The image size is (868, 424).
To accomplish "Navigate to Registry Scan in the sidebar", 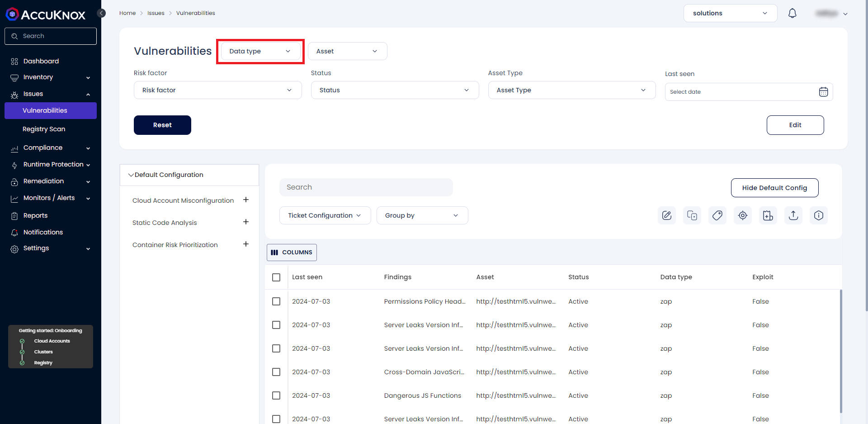I will [44, 129].
